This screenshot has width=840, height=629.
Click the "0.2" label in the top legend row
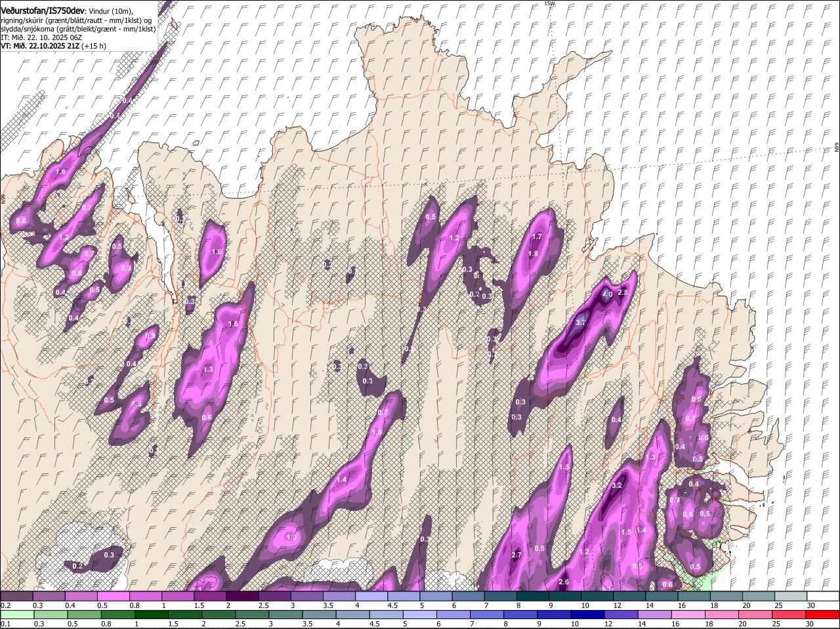coord(5,605)
